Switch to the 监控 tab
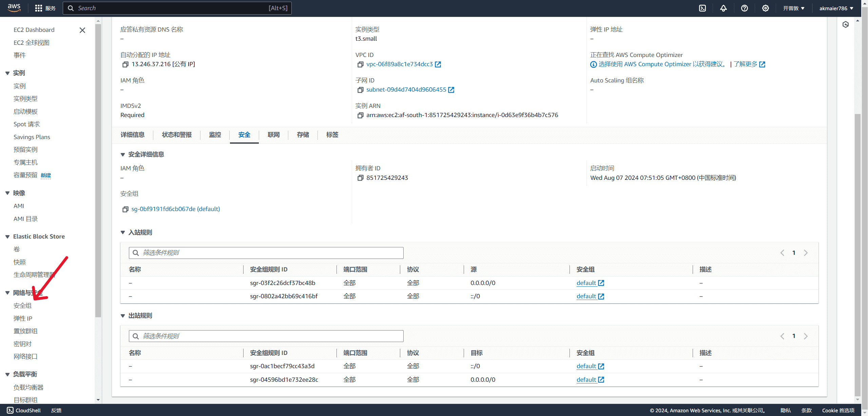Viewport: 868px width, 416px height. coord(215,135)
